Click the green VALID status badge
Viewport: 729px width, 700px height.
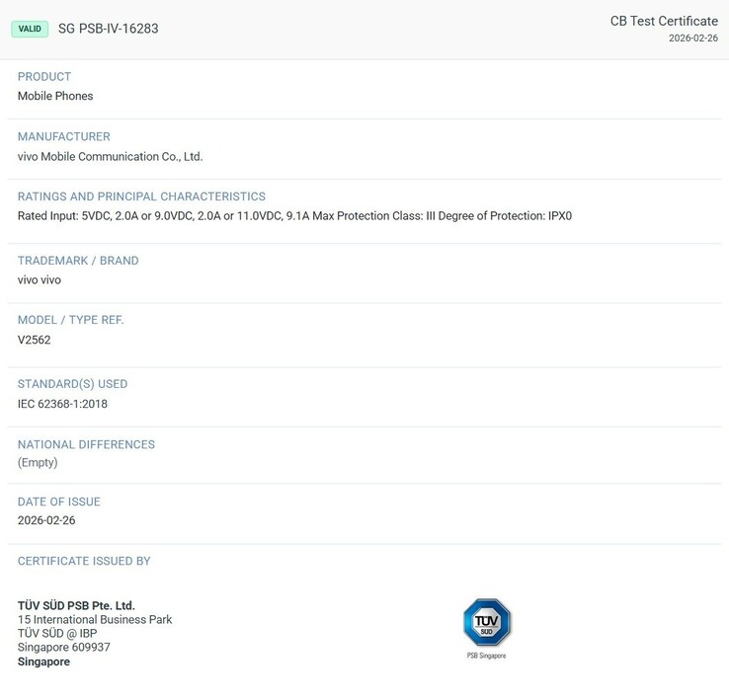pyautogui.click(x=30, y=29)
